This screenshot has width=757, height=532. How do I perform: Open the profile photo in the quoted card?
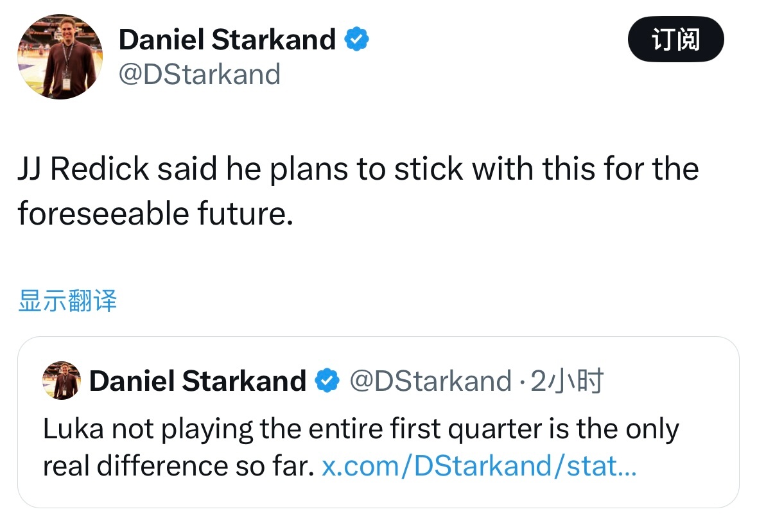tap(60, 380)
